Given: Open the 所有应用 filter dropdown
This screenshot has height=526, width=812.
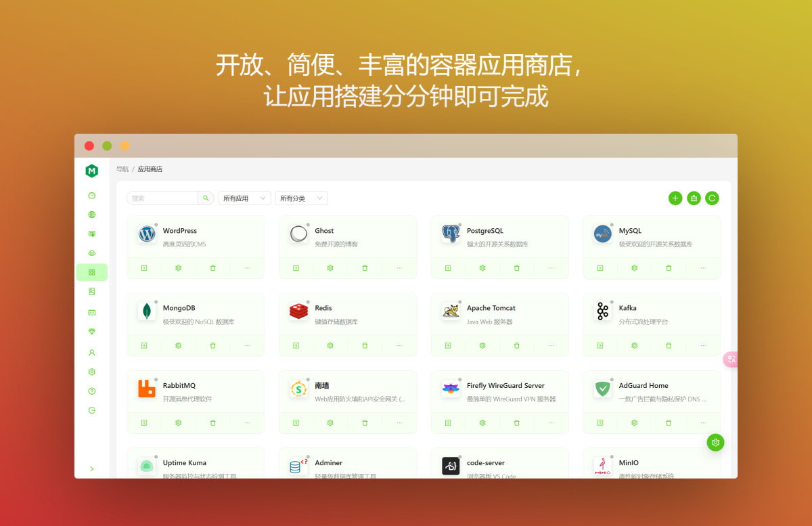Looking at the screenshot, I should click(x=244, y=198).
